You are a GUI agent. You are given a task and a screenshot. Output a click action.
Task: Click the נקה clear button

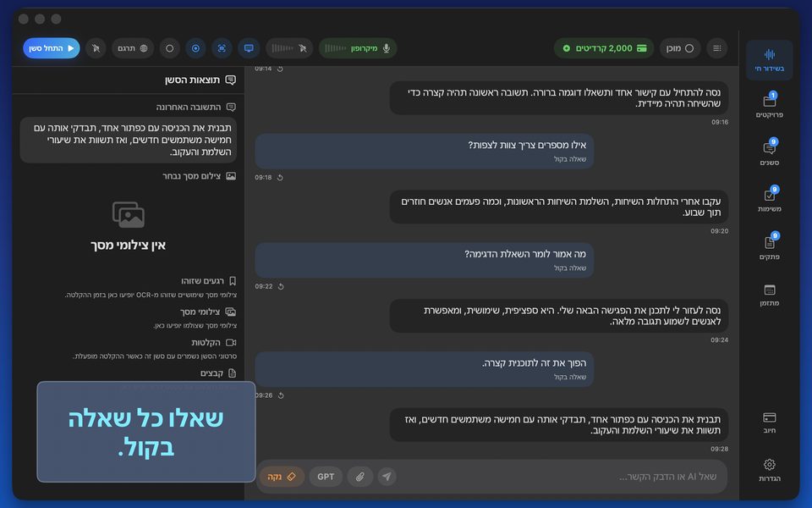coord(282,477)
